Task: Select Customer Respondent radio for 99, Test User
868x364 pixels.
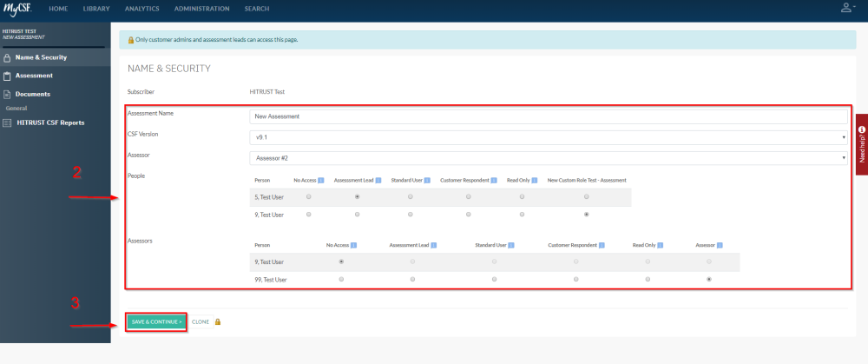Action: pyautogui.click(x=575, y=279)
